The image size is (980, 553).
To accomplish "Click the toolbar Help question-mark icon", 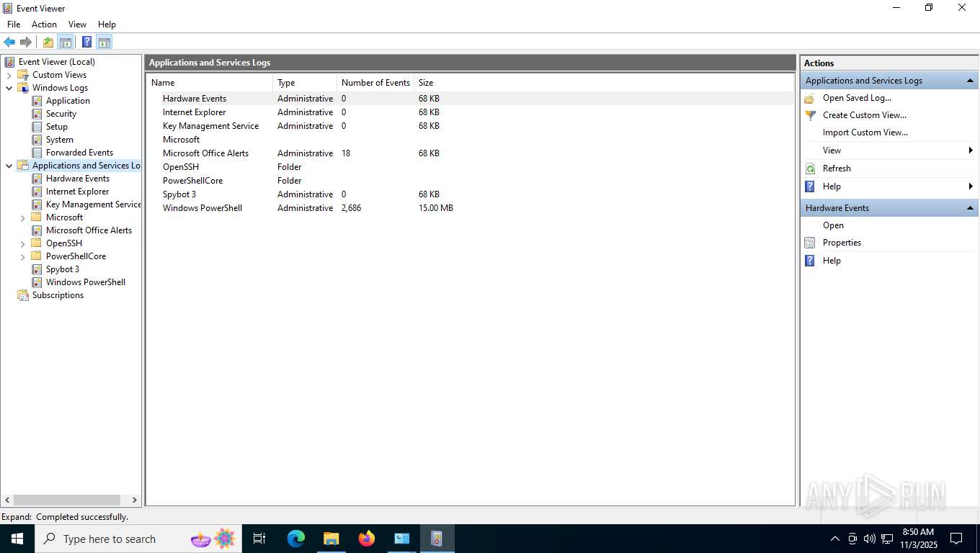I will pos(86,42).
